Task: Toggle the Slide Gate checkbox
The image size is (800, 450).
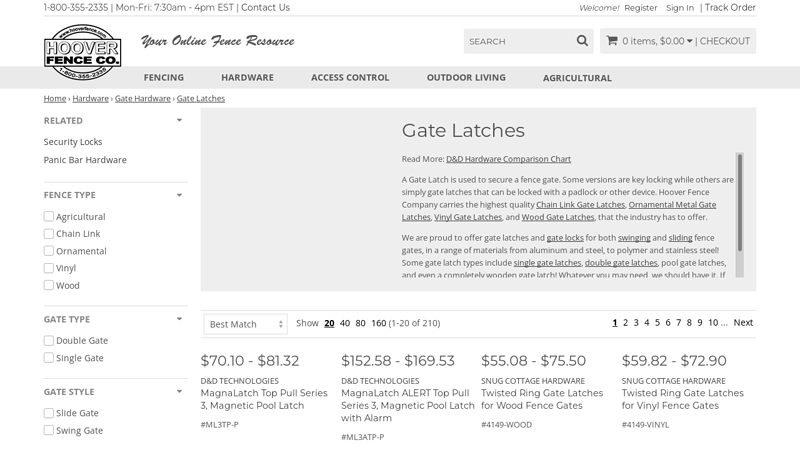Action: click(x=48, y=413)
